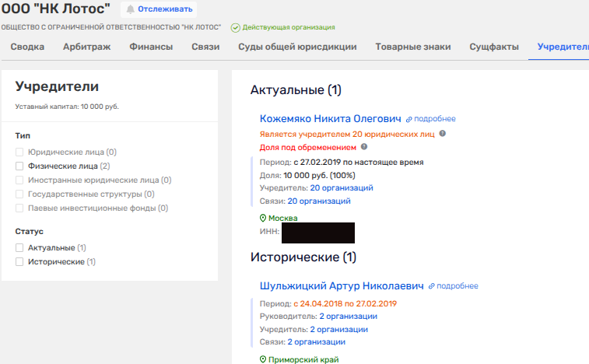This screenshot has width=589, height=364.
Task: Click link icon beside Шульжицкий 'подробнее'
Action: [432, 286]
